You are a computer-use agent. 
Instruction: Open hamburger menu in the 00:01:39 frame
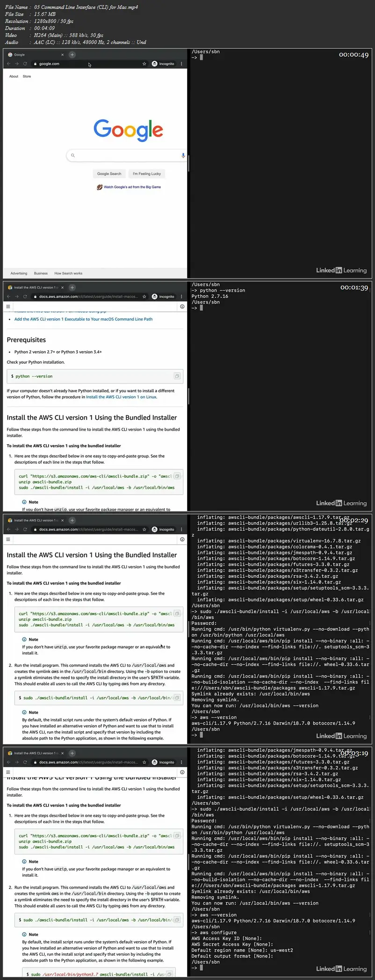tap(8, 307)
